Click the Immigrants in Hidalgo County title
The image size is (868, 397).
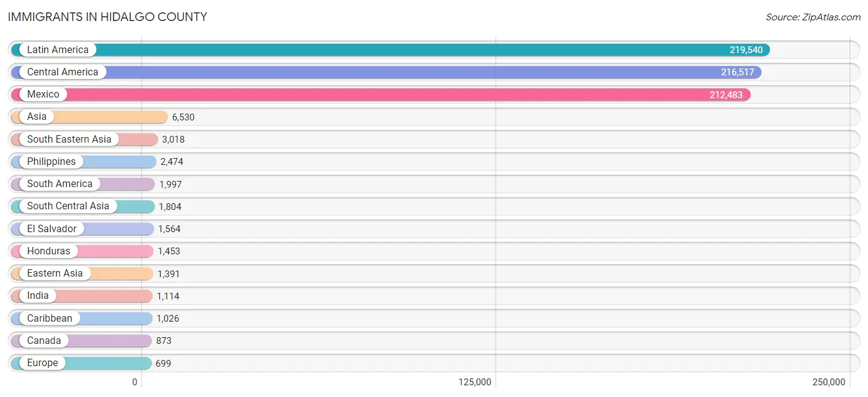click(107, 17)
